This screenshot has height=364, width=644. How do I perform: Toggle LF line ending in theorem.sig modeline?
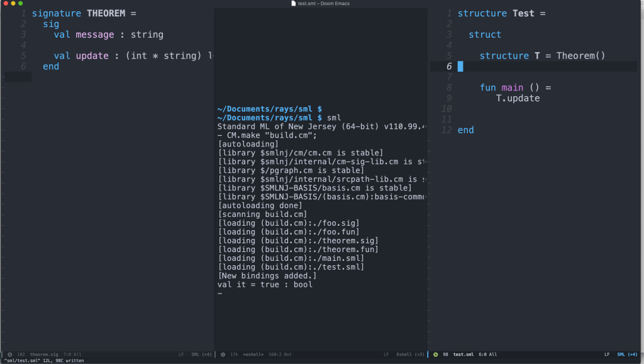click(x=181, y=355)
